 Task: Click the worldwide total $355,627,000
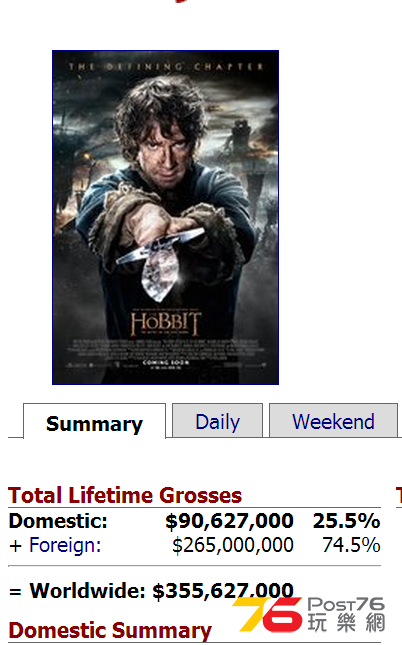tap(223, 591)
